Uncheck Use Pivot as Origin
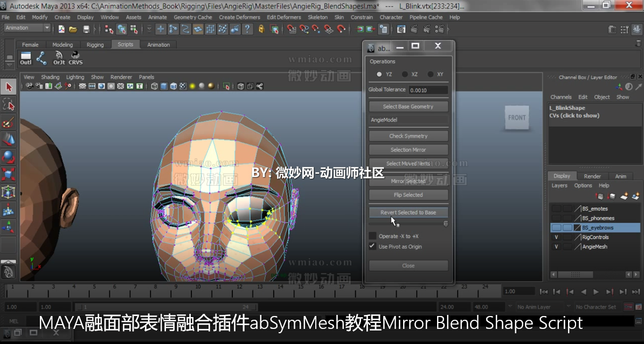Viewport: 644px width, 344px height. click(x=372, y=247)
